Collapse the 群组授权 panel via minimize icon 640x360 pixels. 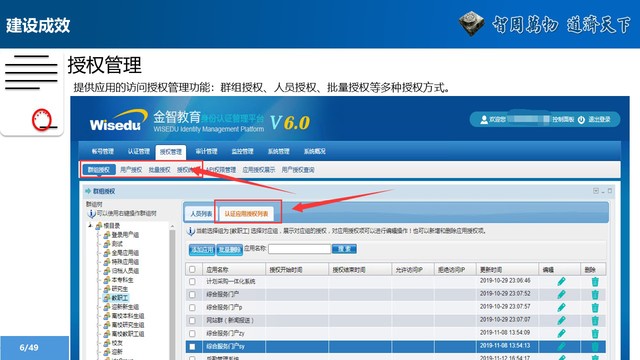click(x=603, y=191)
